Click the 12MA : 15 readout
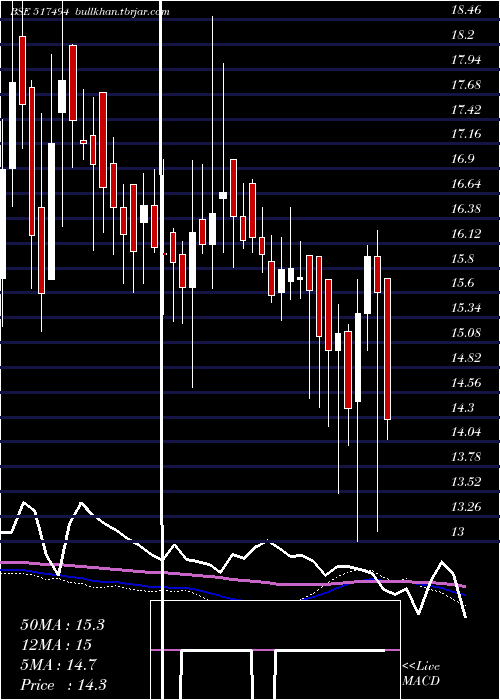This screenshot has width=500, height=700. point(56,645)
